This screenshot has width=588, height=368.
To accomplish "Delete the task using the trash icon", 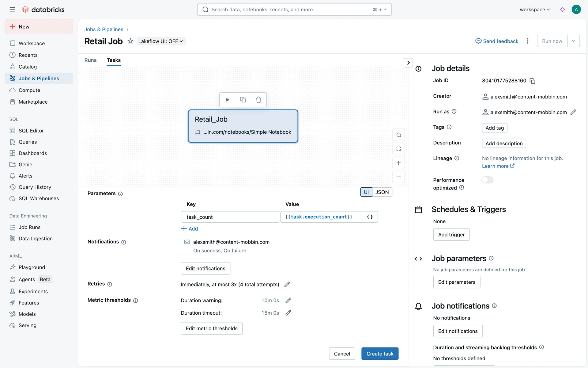I will click(x=258, y=100).
